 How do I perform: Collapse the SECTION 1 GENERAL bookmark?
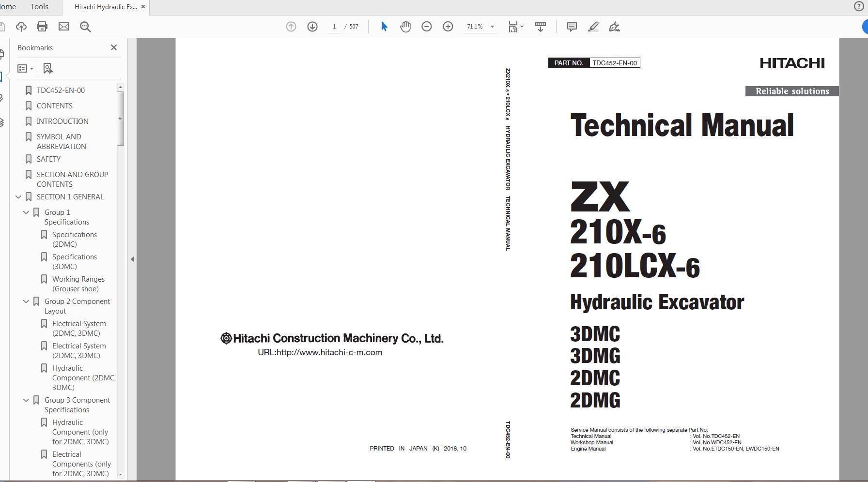(x=18, y=197)
